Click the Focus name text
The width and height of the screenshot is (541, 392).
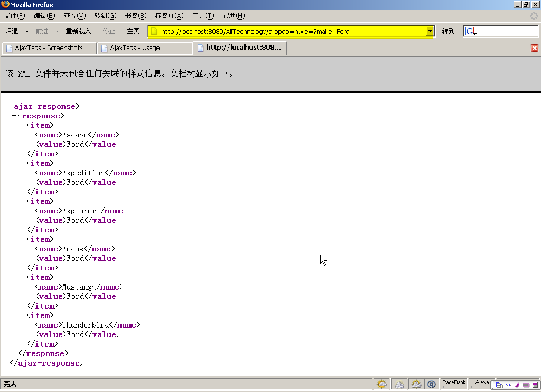pyautogui.click(x=73, y=249)
